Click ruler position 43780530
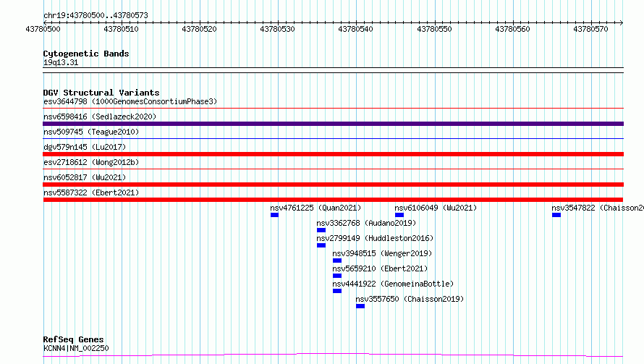Image resolution: width=644 pixels, height=364 pixels. pos(278,29)
